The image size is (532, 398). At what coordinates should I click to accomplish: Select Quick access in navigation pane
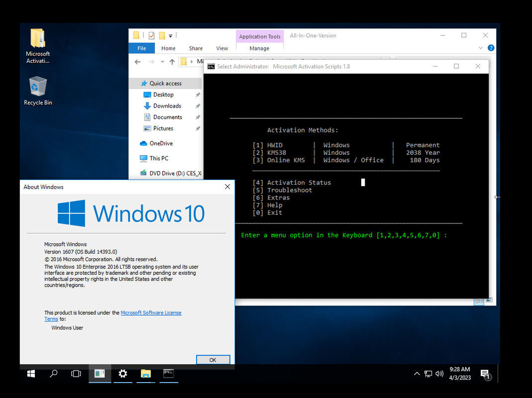pyautogui.click(x=165, y=83)
